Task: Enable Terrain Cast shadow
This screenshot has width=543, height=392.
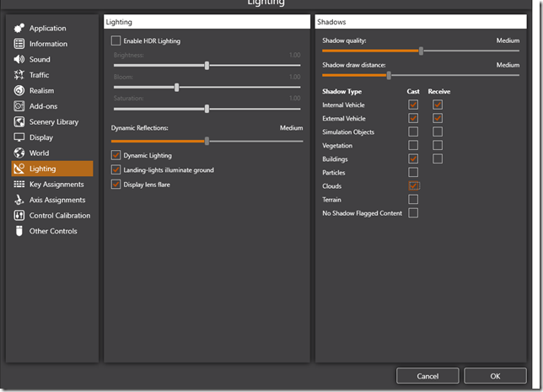Action: (x=413, y=199)
